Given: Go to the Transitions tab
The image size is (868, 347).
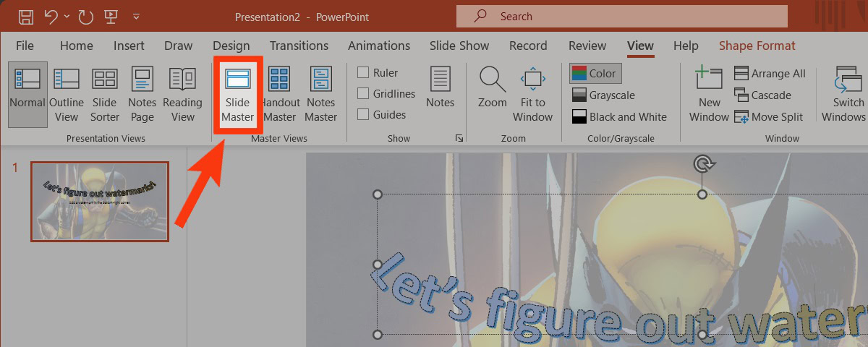Looking at the screenshot, I should [x=299, y=46].
